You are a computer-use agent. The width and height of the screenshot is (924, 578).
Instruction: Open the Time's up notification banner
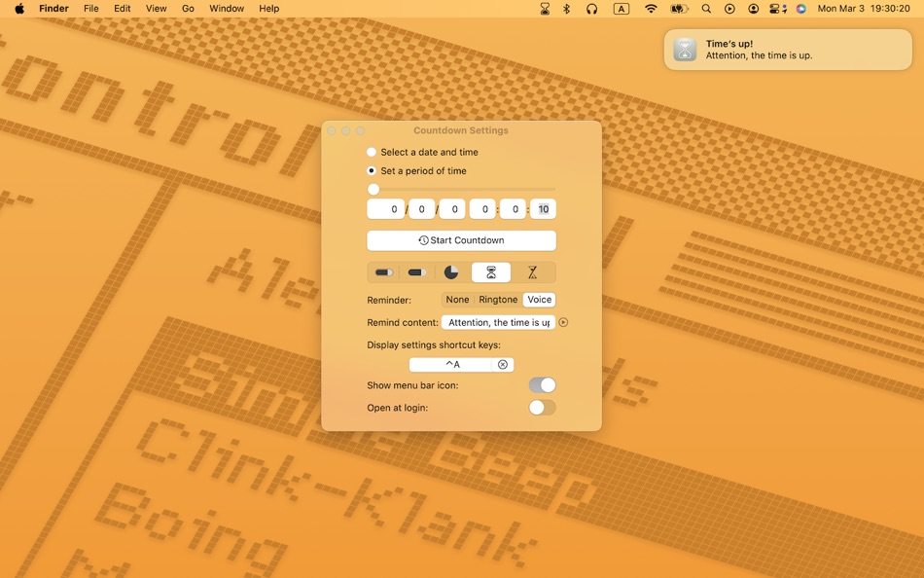(788, 50)
